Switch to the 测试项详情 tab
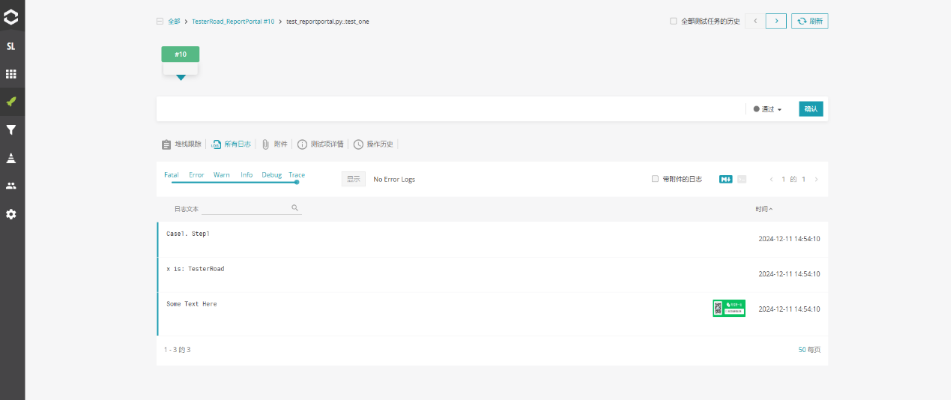951x400 pixels. coord(320,144)
